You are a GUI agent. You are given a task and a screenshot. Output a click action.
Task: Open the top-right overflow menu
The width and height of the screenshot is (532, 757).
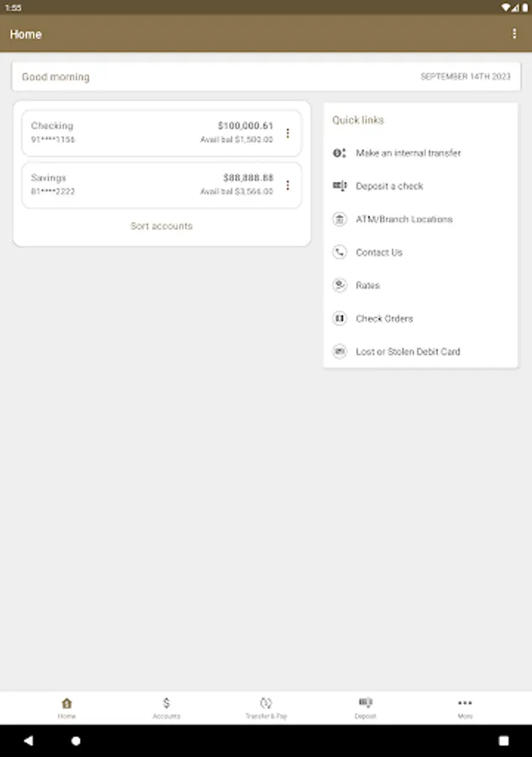click(x=514, y=34)
